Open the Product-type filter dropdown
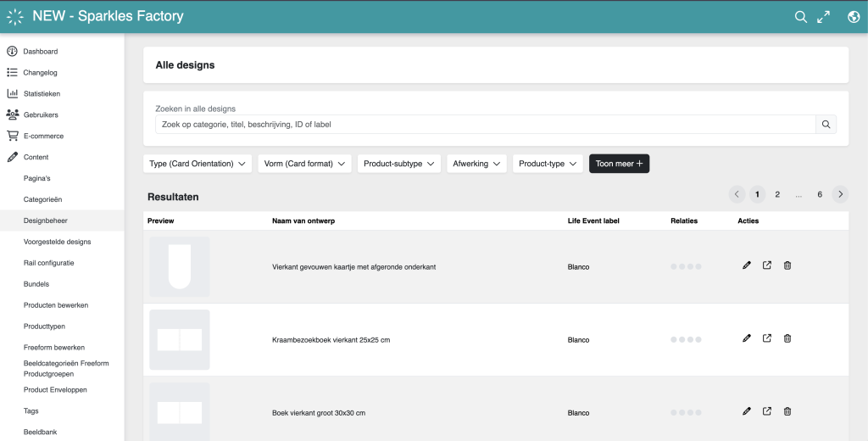Viewport: 868px width, 441px height. [x=548, y=164]
